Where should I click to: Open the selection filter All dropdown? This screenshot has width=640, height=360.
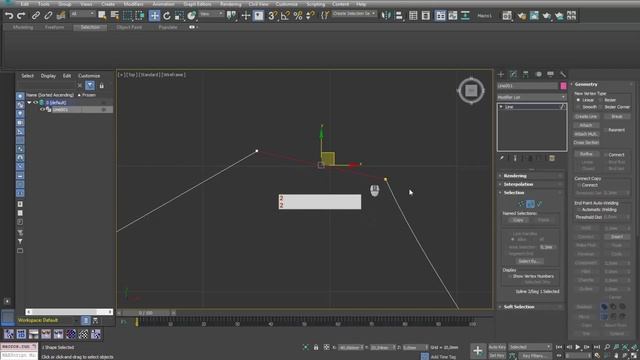click(x=82, y=14)
